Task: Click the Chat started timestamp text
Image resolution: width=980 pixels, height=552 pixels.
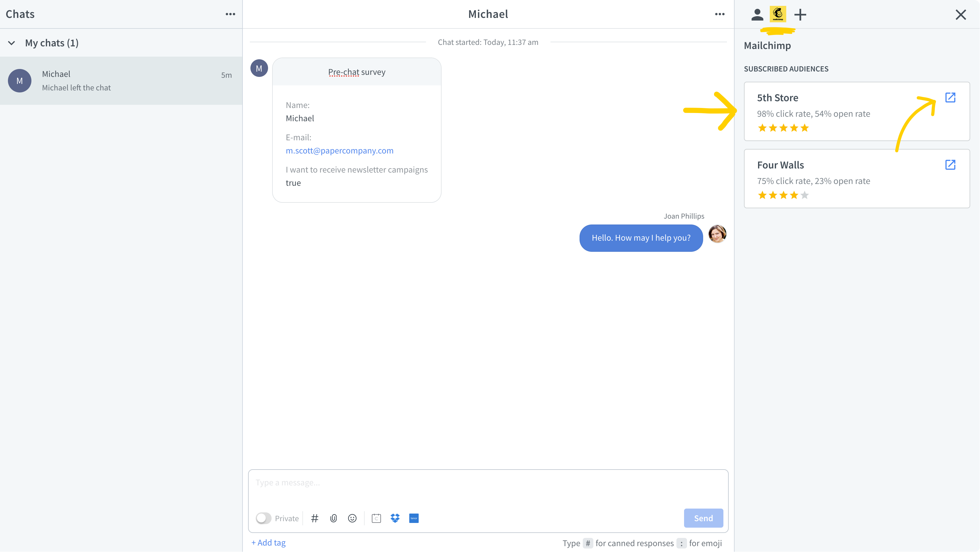Action: [x=488, y=42]
